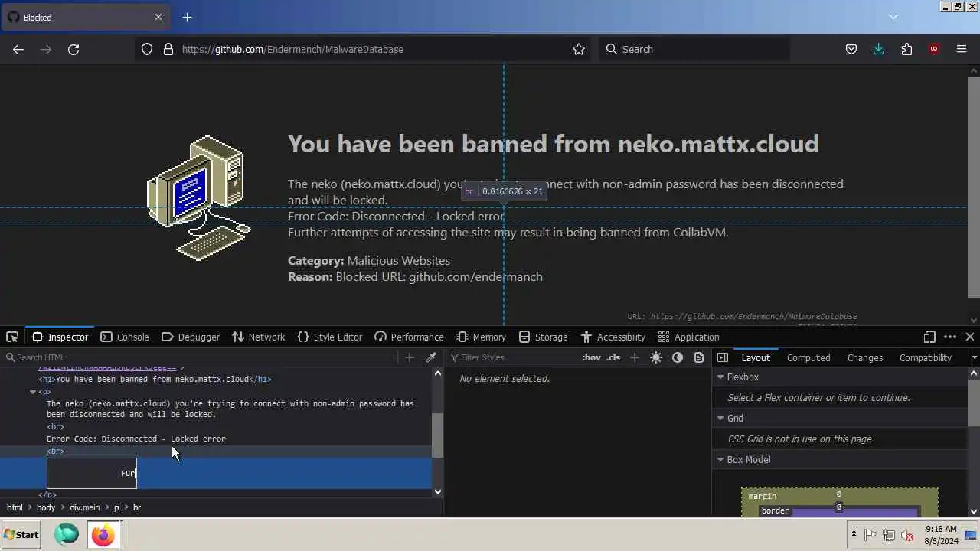Click the text edit box containing 'Fur'
The image size is (980, 551).
click(92, 473)
